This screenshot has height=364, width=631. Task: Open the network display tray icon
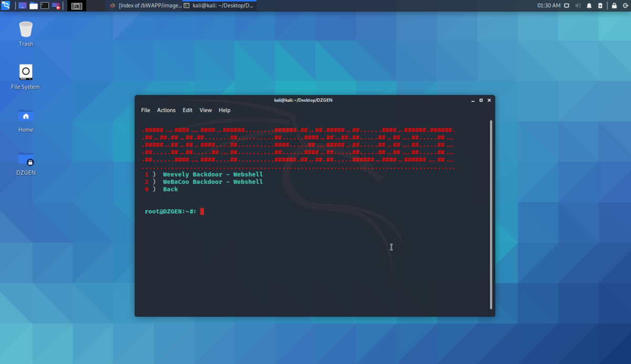(567, 6)
